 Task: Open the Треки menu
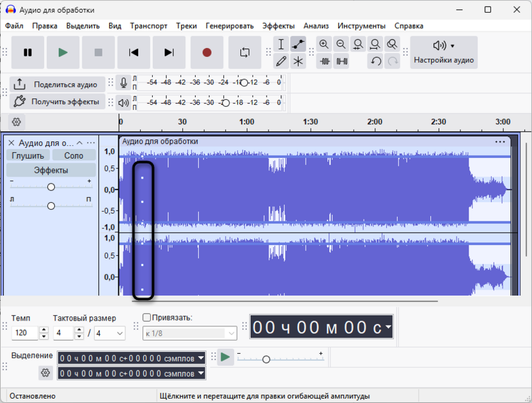pyautogui.click(x=186, y=26)
